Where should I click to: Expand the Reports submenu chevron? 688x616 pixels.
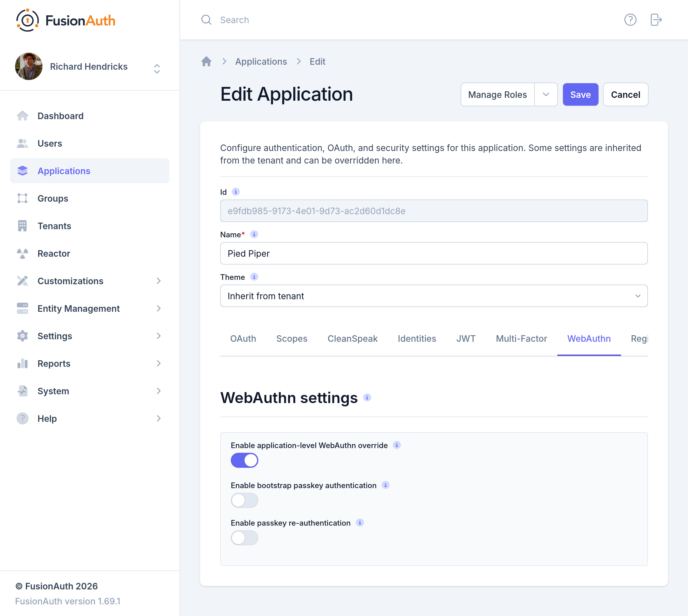coord(158,364)
